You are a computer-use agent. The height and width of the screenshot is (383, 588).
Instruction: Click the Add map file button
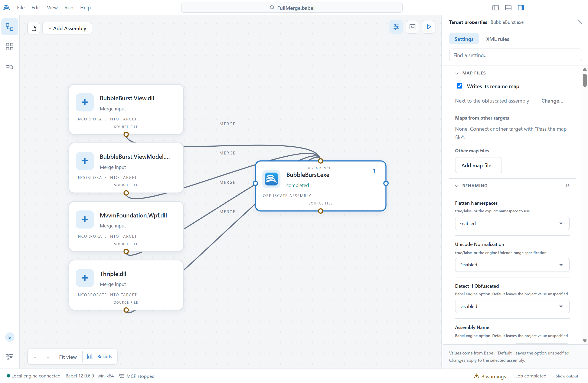tap(478, 165)
